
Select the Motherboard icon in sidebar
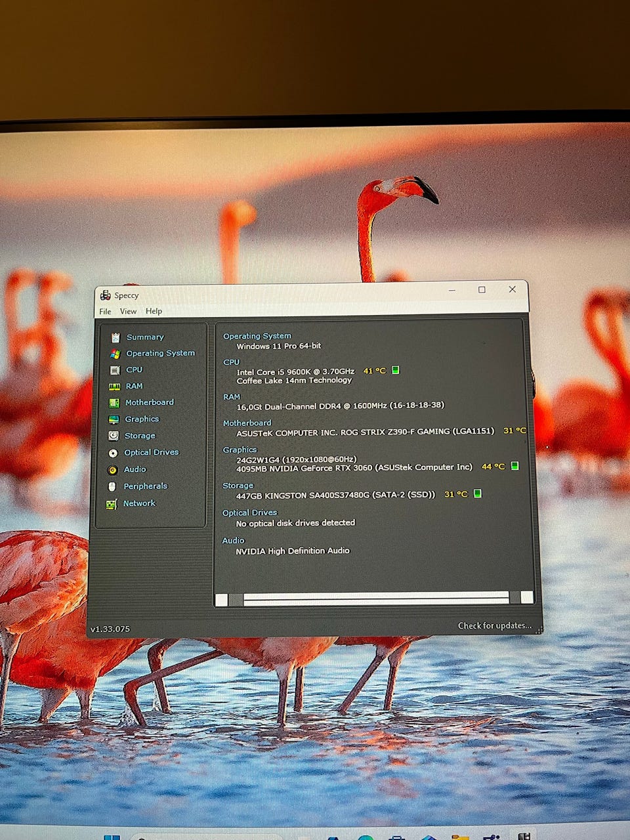click(114, 403)
